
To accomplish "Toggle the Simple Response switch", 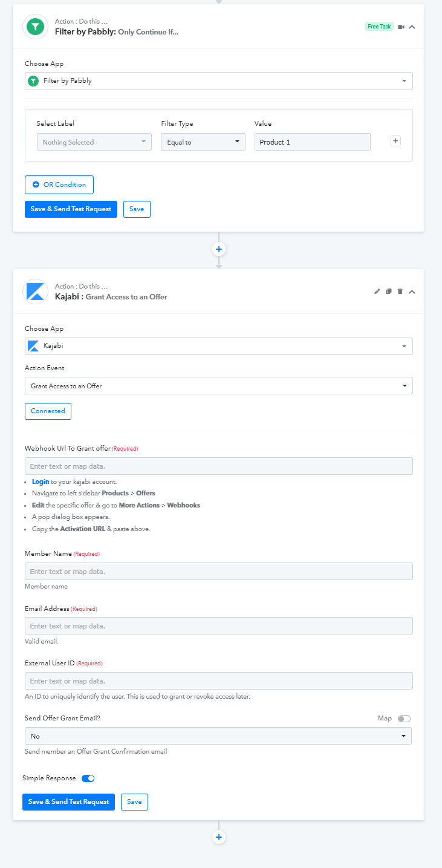I will 88,778.
